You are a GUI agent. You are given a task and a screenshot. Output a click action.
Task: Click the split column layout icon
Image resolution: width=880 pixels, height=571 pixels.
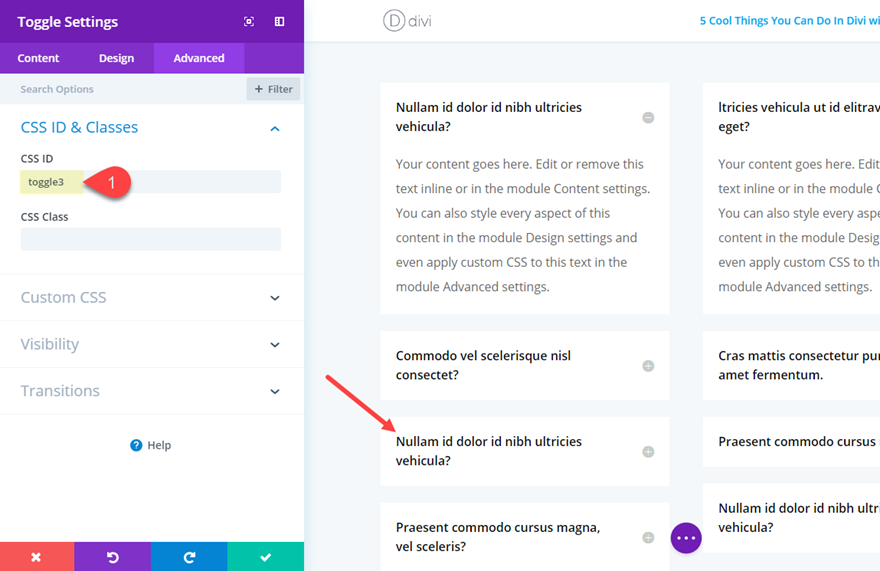pos(280,22)
